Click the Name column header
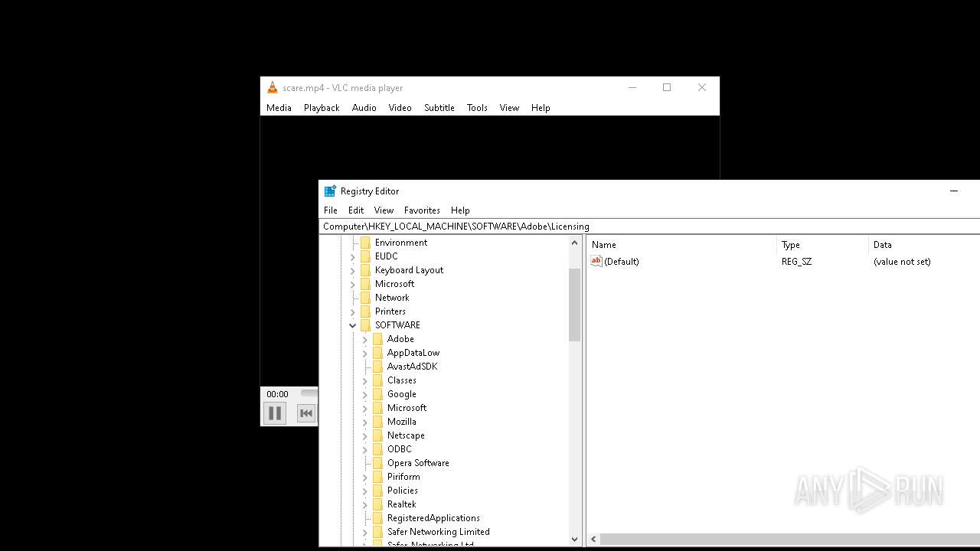This screenshot has width=980, height=551. (x=681, y=245)
